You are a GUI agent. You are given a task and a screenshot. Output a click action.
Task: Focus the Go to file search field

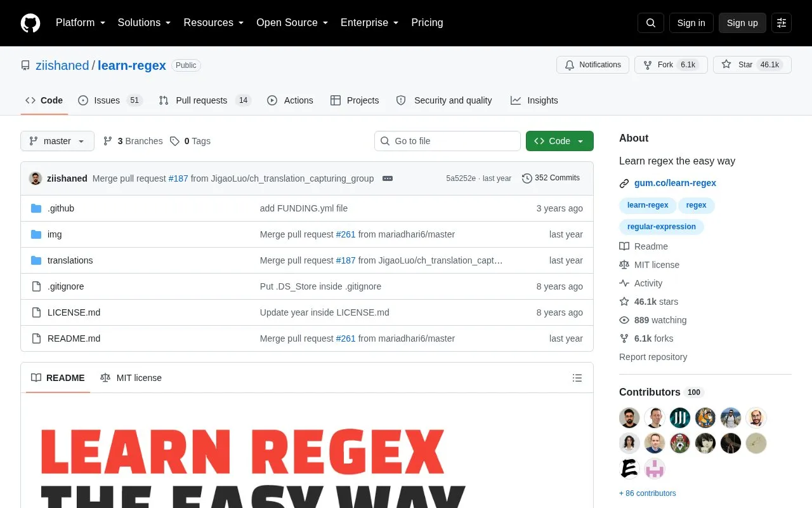[447, 141]
